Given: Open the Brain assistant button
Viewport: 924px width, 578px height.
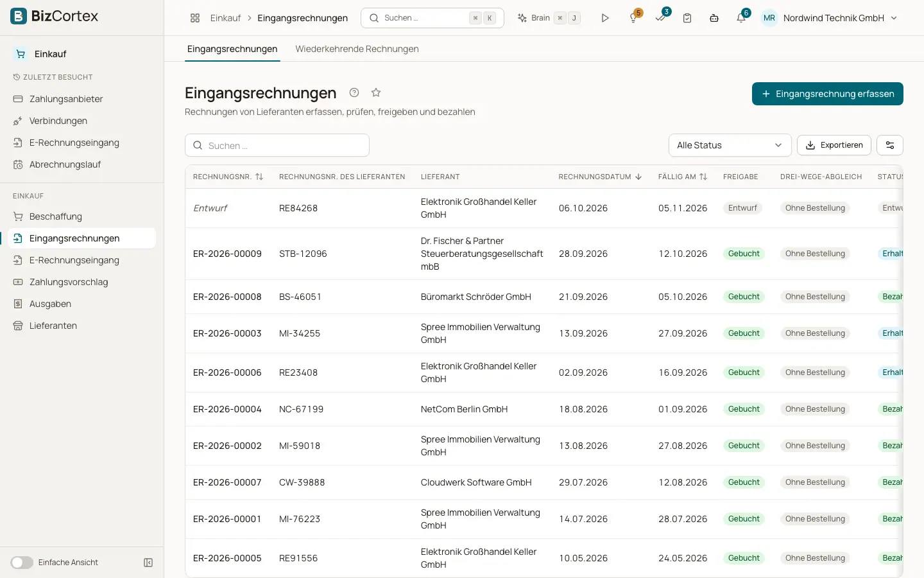Looking at the screenshot, I should [549, 18].
